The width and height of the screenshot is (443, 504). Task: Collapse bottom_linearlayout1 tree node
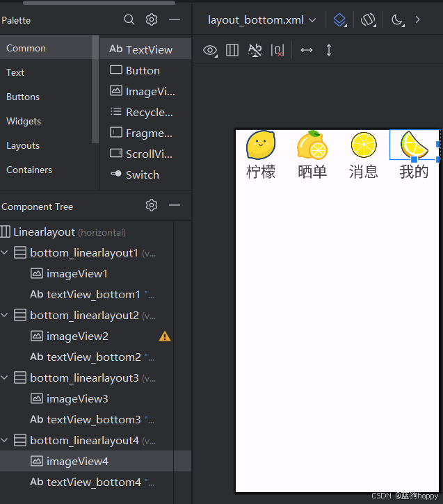4,252
